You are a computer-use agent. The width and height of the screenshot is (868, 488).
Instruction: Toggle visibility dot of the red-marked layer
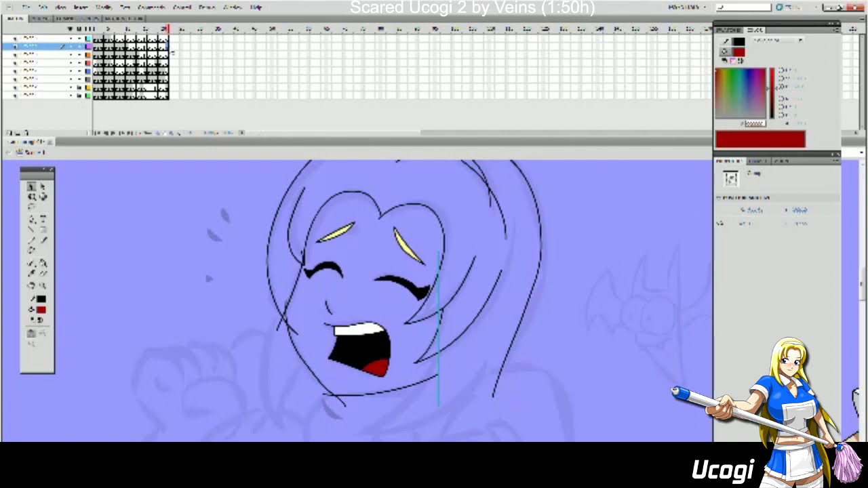pos(71,62)
